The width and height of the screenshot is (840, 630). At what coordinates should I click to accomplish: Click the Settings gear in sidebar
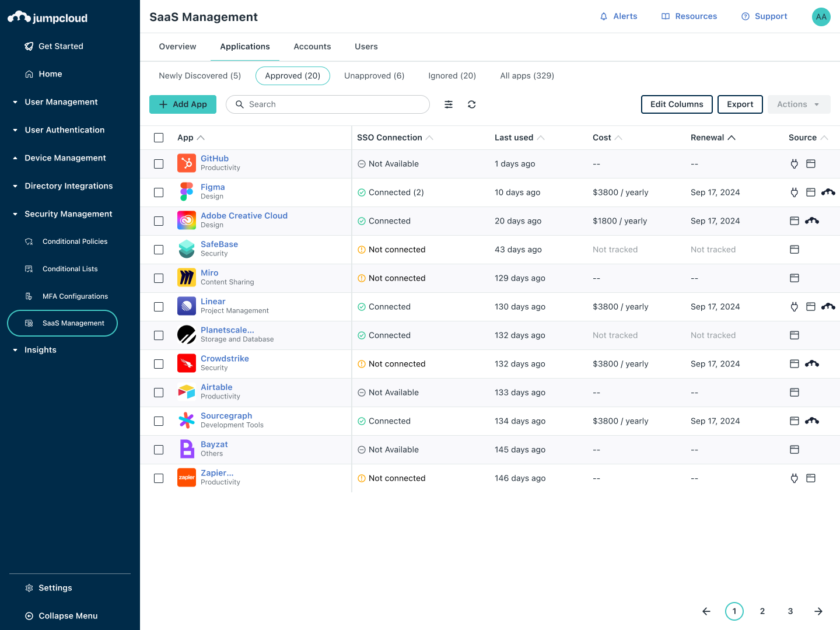[29, 588]
